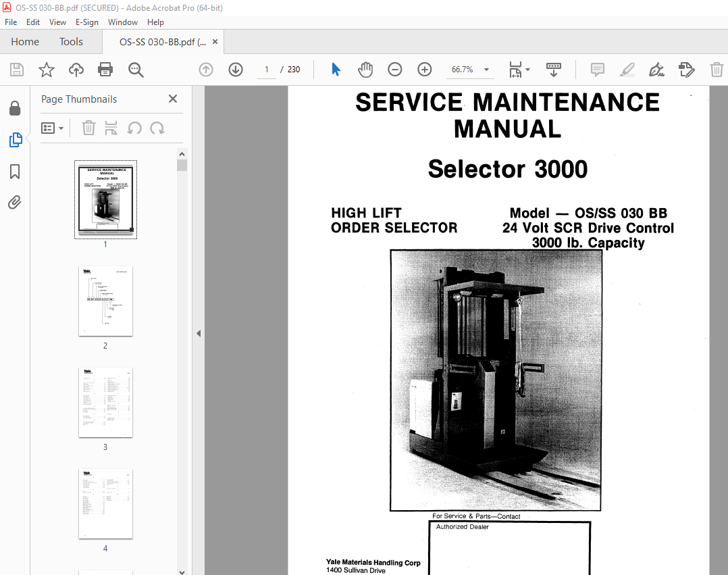Select page 1 thumbnail
The width and height of the screenshot is (728, 575).
(x=106, y=200)
